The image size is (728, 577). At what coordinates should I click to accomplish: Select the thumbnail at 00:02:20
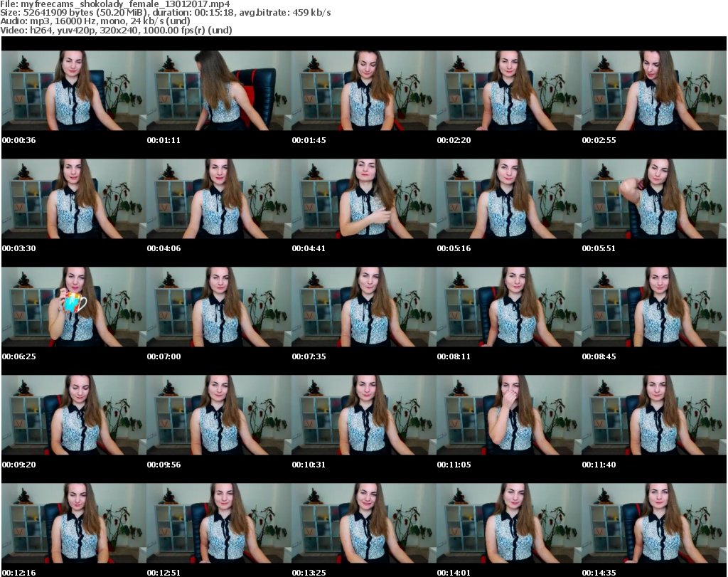click(x=509, y=90)
